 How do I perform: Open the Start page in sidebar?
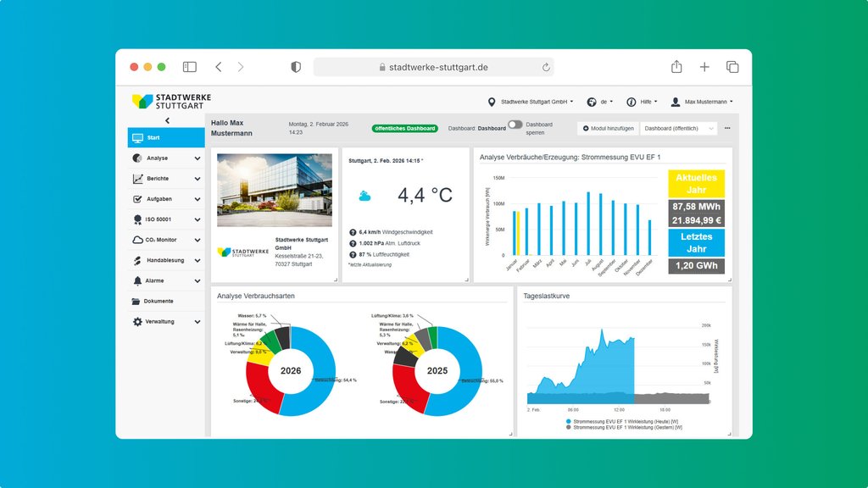[166, 138]
